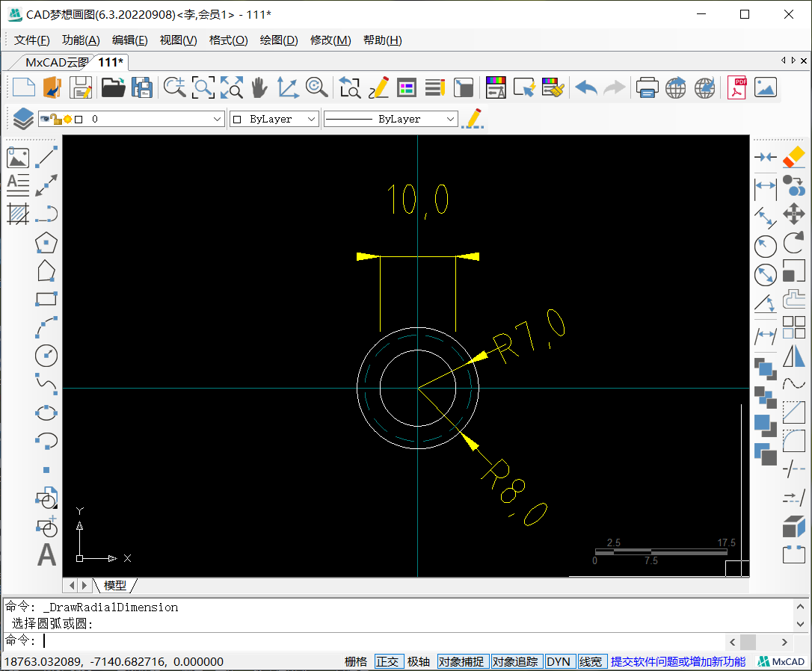Select the Pan hand tool

[259, 87]
